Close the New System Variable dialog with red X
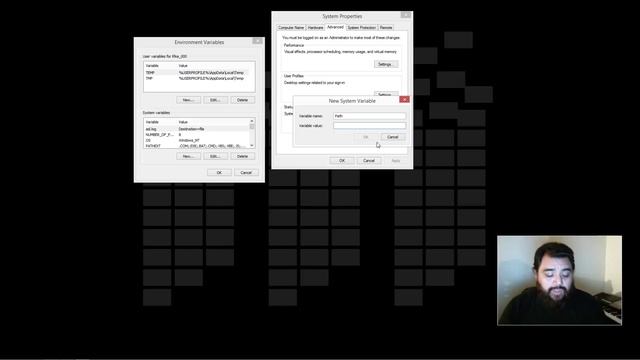The image size is (640, 360). click(x=404, y=99)
